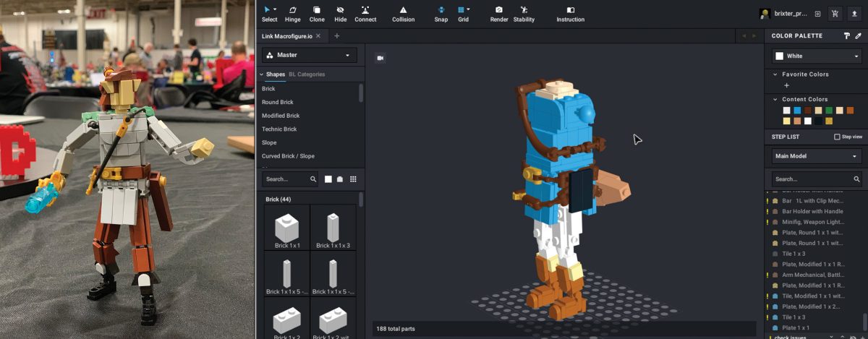Pick the blue content color swatch
868x339 pixels.
coord(797,111)
